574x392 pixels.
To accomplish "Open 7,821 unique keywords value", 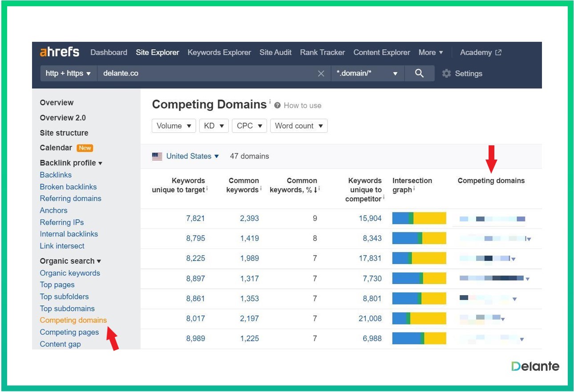I will coord(195,219).
